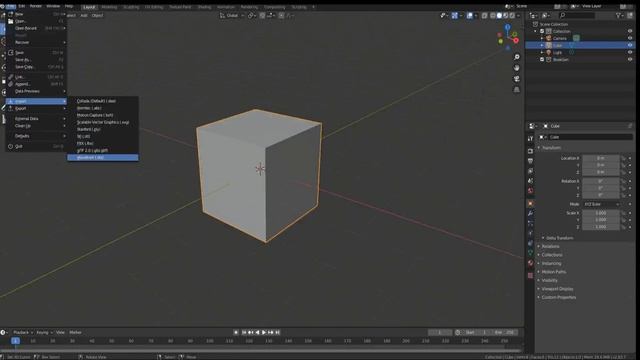The width and height of the screenshot is (640, 360).
Task: Click Append in the File menu
Action: 36,84
